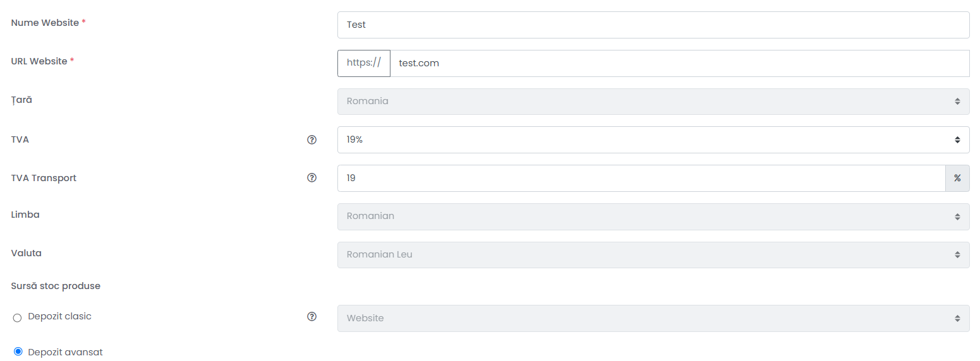This screenshot has height=361, width=980.
Task: Click the percent sign addon on TVA Transport
Action: pos(957,178)
